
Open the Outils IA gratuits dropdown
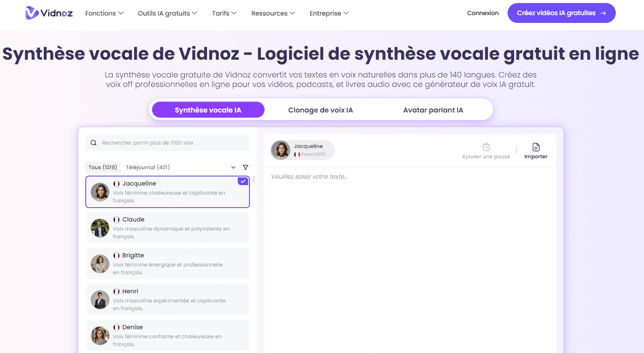(x=168, y=13)
